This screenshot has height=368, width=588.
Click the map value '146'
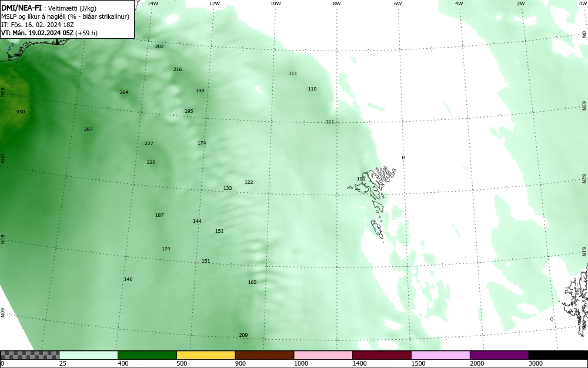(x=128, y=279)
